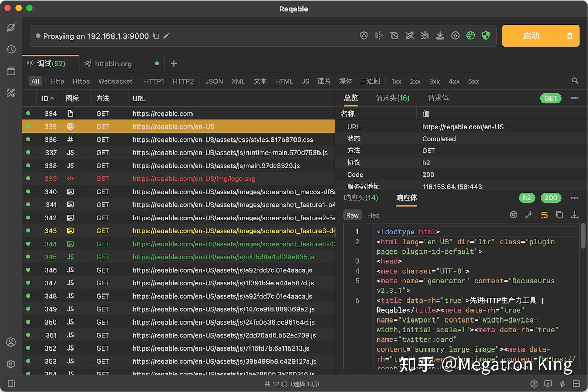Toggle the JSON filter

point(214,81)
